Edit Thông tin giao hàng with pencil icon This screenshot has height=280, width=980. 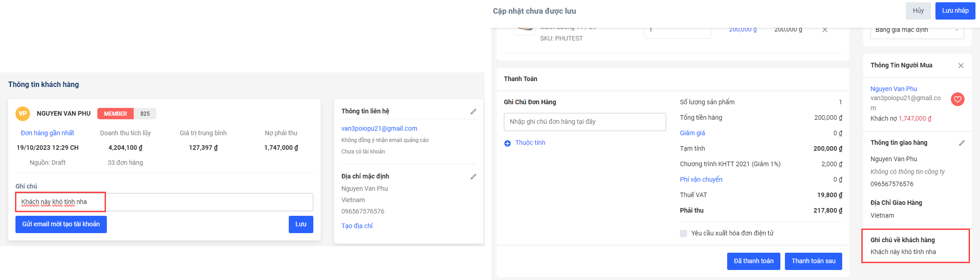961,143
